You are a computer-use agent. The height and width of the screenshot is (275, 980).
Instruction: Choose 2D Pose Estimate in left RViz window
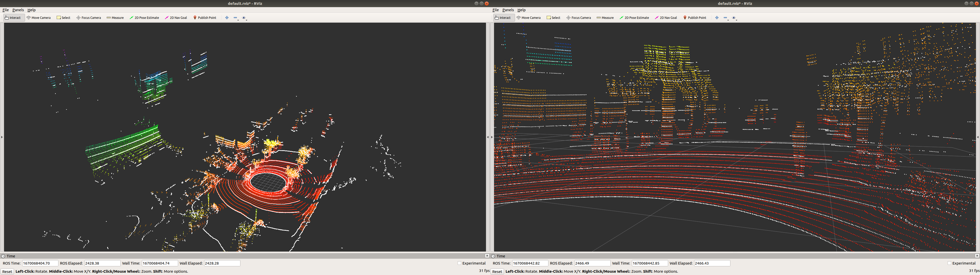[x=144, y=18]
